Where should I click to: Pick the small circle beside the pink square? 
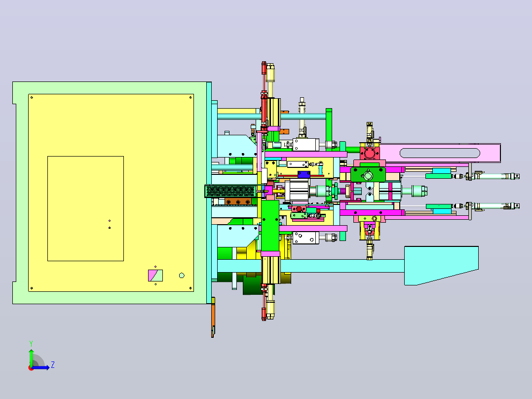point(182,276)
